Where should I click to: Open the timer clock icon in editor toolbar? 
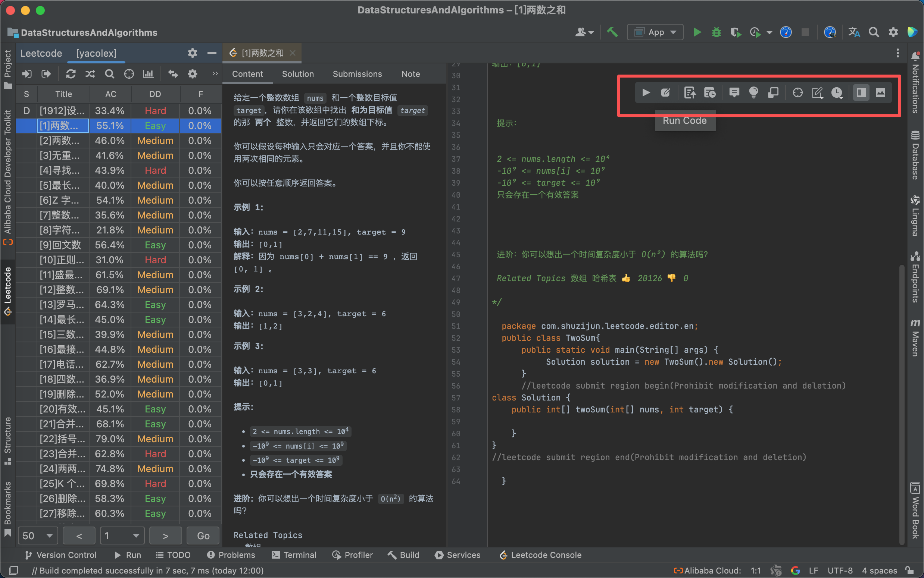tap(837, 92)
